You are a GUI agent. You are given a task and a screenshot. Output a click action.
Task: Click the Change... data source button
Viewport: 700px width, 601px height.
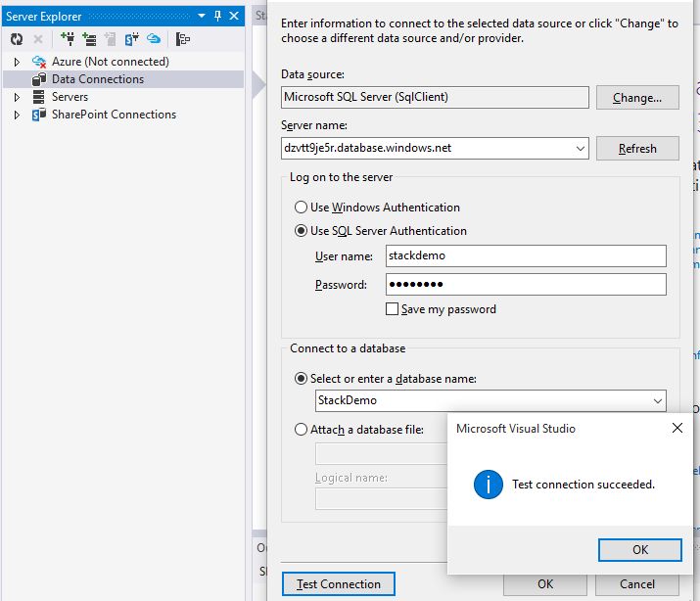click(637, 97)
